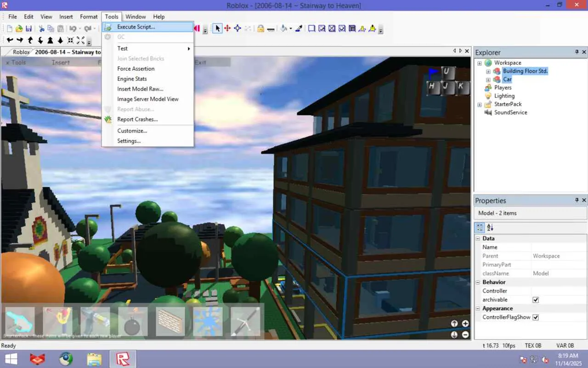This screenshot has height=368, width=588.
Task: Select the paint bucket Fill tool
Action: [x=284, y=29]
